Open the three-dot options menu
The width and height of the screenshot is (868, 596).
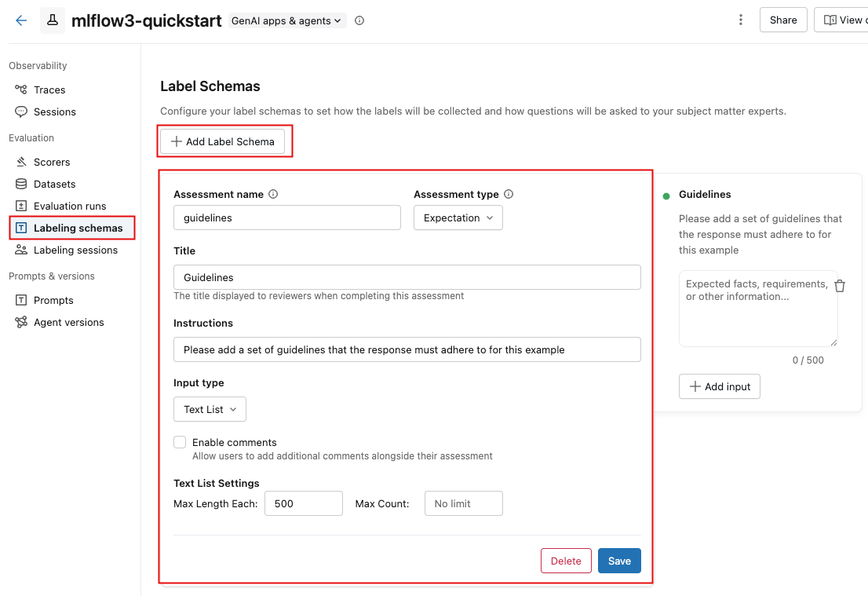pos(741,20)
